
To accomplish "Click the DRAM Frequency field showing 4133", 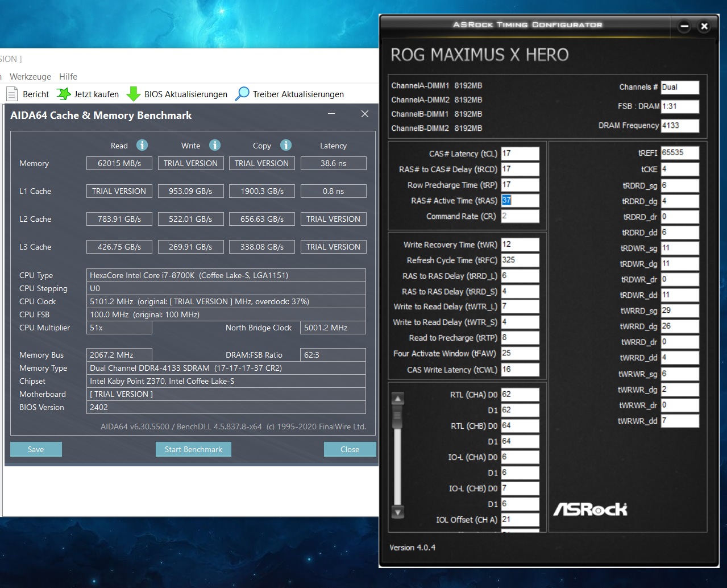I will click(x=680, y=126).
